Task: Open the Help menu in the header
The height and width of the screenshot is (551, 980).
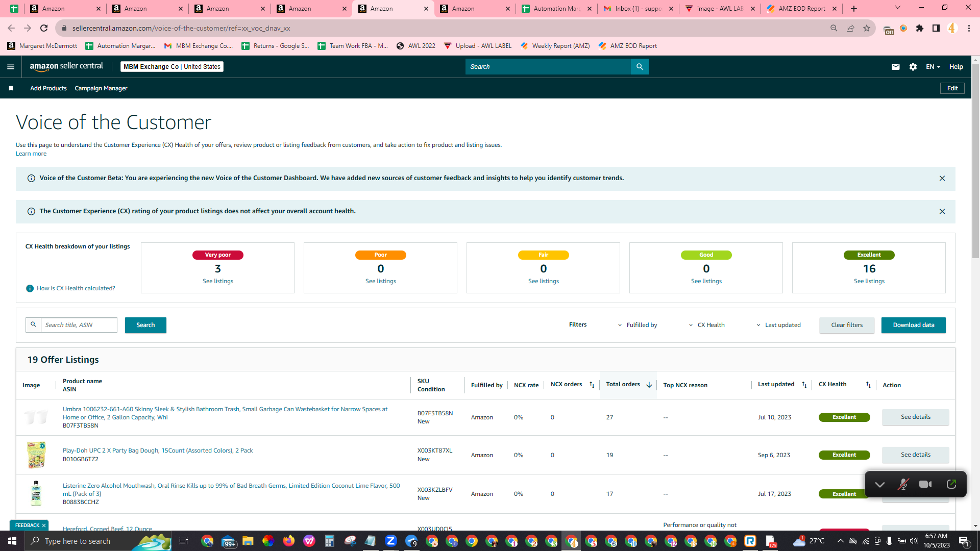Action: pos(956,67)
